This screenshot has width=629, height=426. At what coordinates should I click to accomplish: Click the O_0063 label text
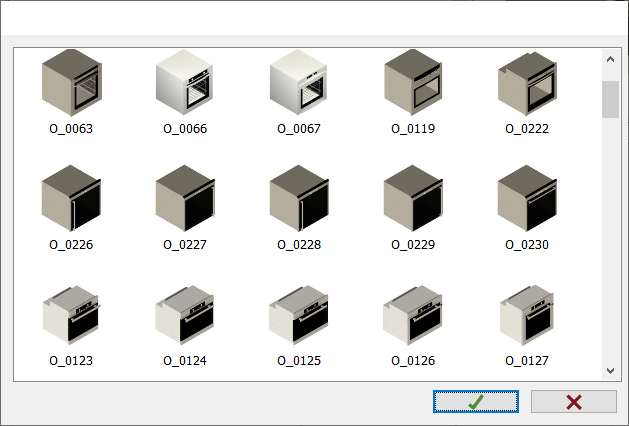coord(71,129)
